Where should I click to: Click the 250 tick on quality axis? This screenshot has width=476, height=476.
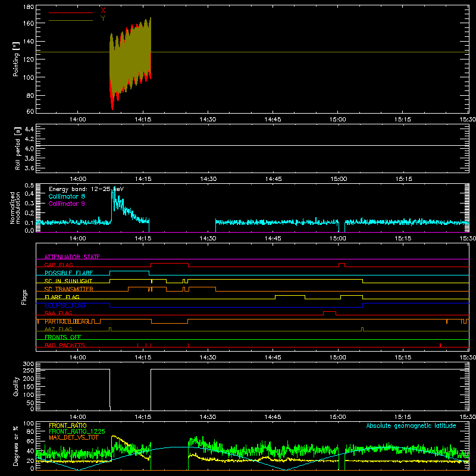(29, 370)
